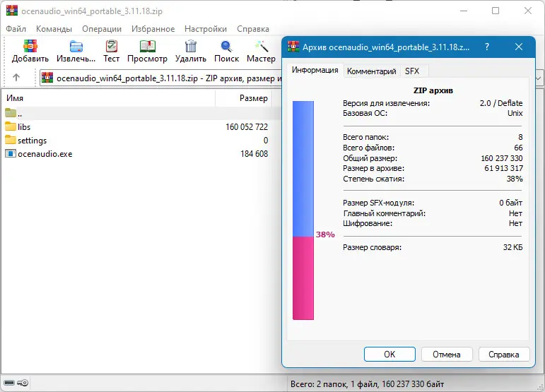Image resolution: width=545 pixels, height=392 pixels.
Task: Click WinRAR icon in main title bar
Action: coord(11,11)
